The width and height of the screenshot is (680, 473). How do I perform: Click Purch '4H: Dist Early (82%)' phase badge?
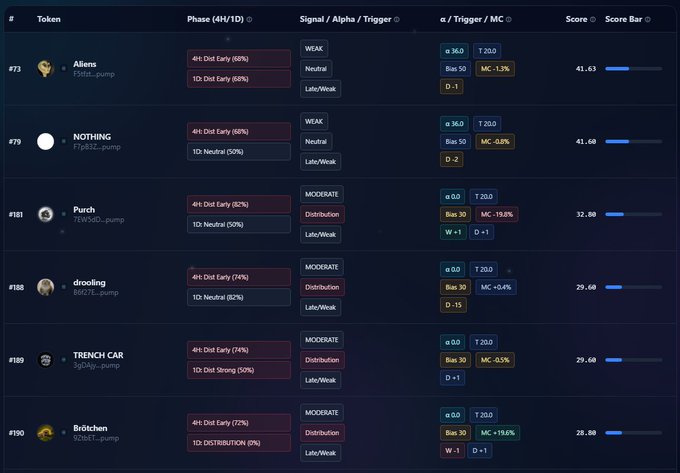pyautogui.click(x=239, y=204)
